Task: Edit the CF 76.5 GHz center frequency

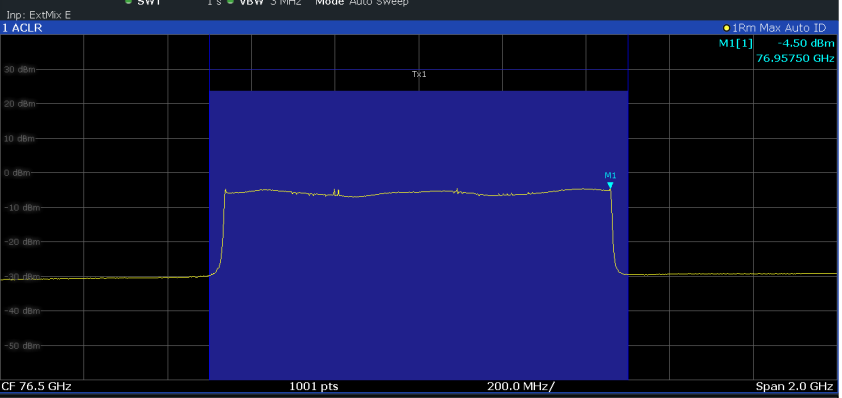Action: 37,386
